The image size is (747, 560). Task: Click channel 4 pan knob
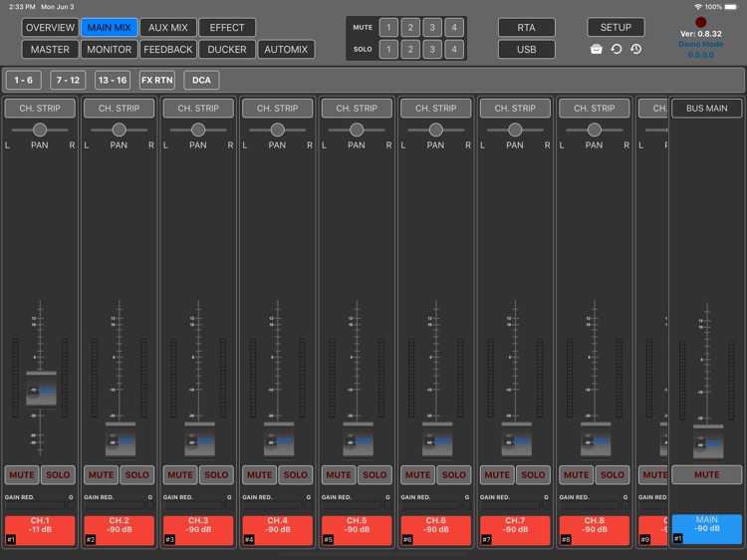tap(277, 130)
